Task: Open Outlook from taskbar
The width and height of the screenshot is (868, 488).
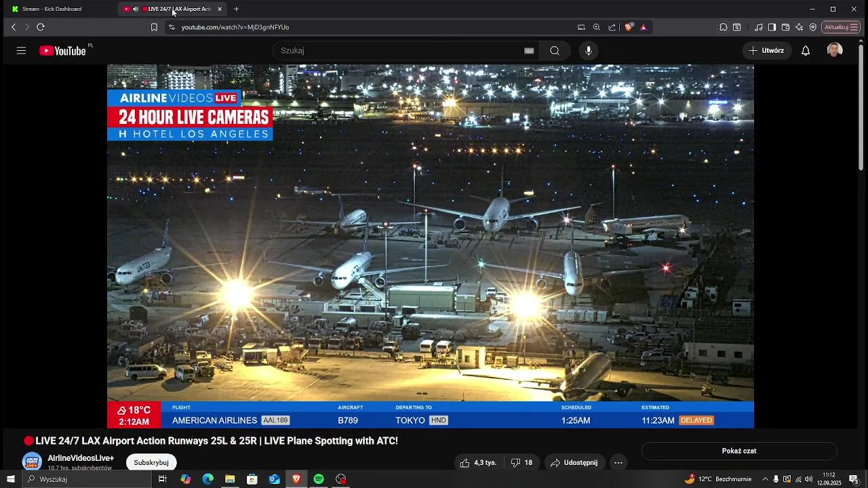Action: click(275, 479)
